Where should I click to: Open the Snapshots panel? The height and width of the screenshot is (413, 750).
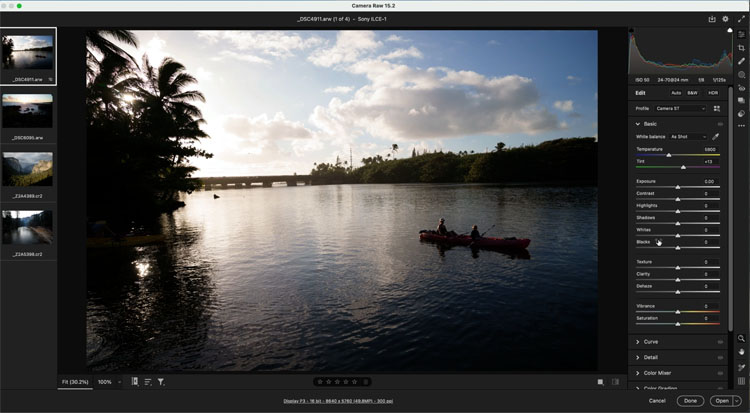point(741,100)
